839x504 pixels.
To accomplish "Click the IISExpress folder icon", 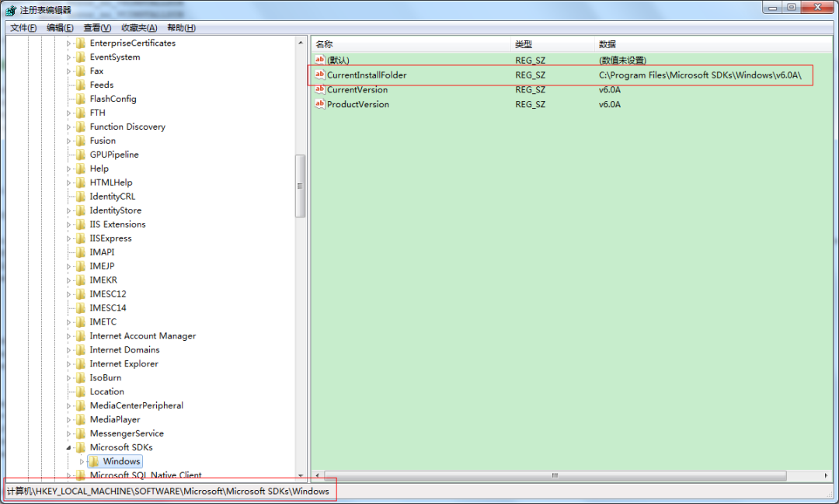I will point(81,238).
